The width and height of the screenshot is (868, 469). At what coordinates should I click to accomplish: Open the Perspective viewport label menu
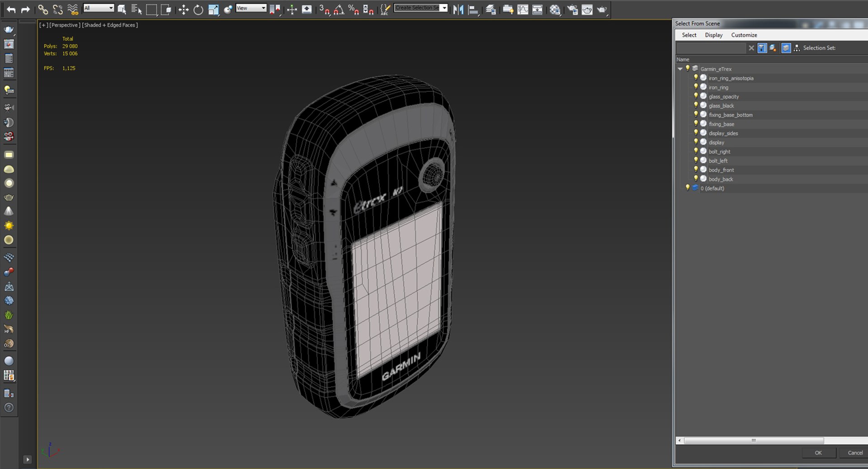pos(65,25)
